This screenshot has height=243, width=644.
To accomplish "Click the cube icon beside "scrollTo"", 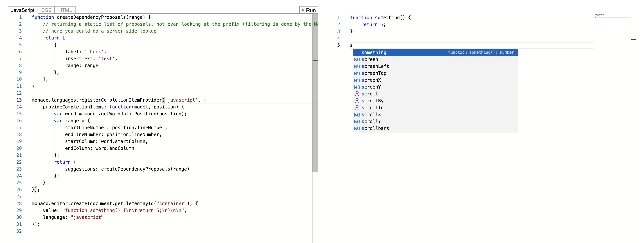I will coord(357,108).
